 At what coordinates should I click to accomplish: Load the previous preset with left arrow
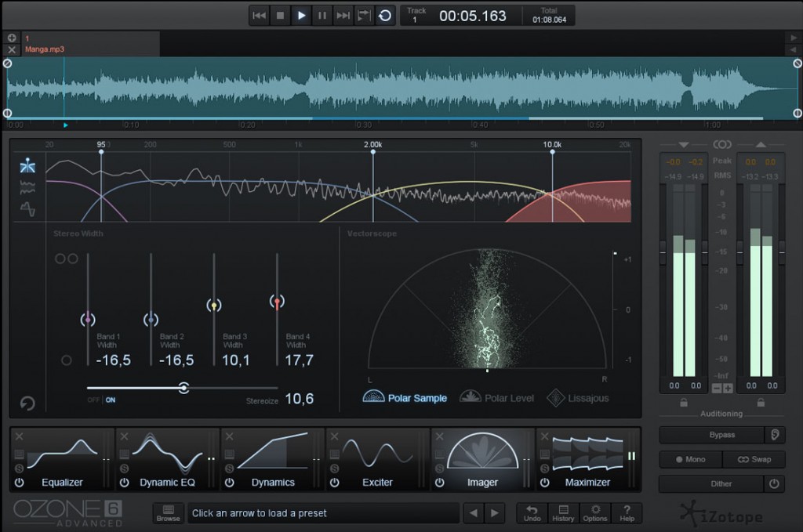[x=474, y=513]
